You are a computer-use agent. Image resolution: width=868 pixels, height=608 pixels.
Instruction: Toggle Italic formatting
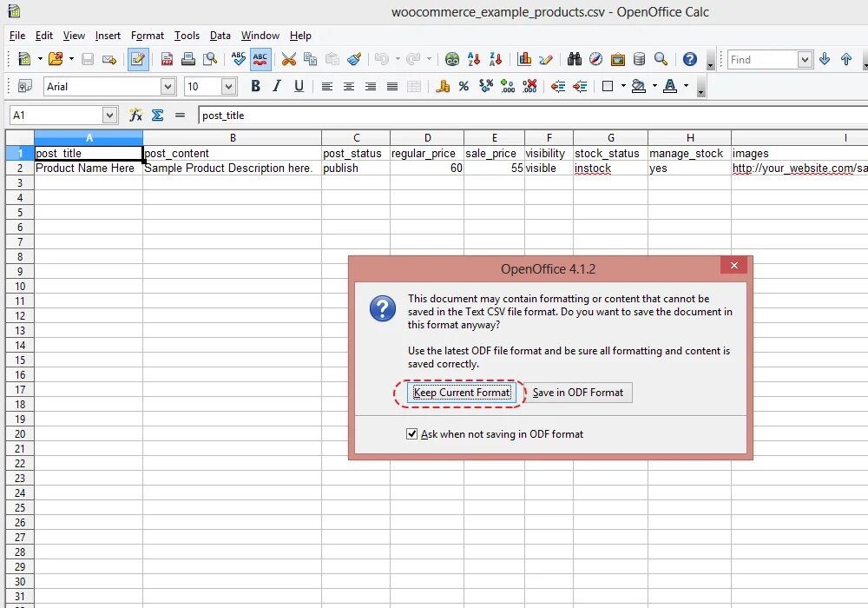tap(277, 86)
